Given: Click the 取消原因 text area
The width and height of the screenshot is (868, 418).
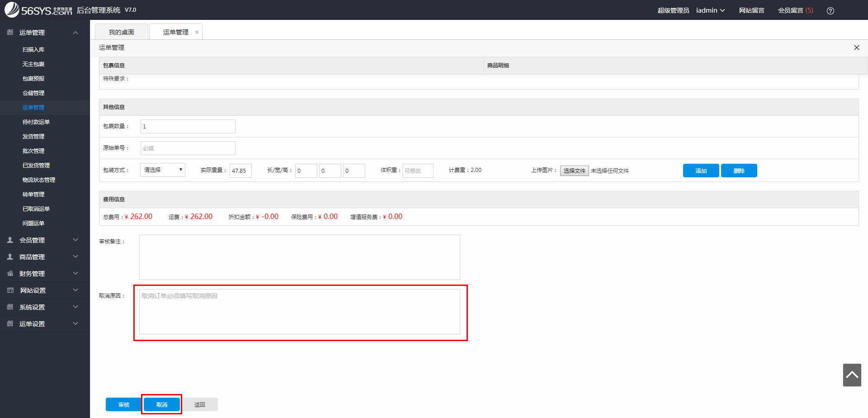Looking at the screenshot, I should (299, 312).
